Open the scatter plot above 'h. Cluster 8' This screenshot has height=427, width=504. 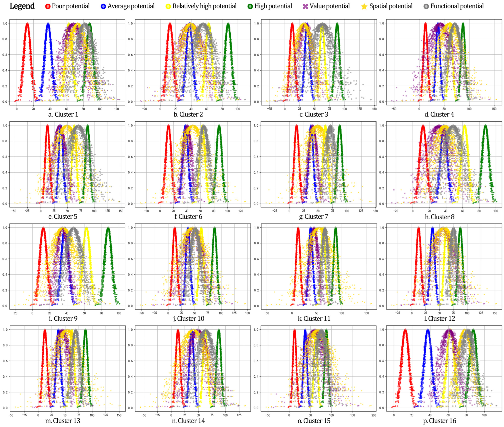point(444,164)
